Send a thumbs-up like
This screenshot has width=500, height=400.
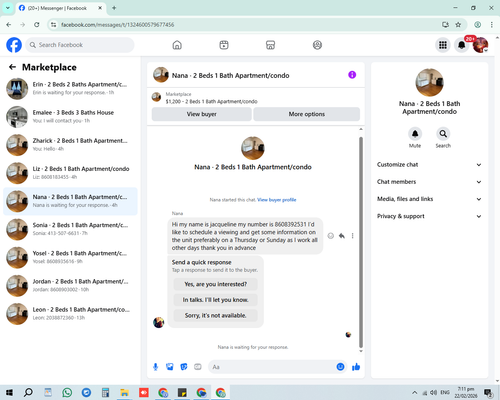(x=356, y=367)
